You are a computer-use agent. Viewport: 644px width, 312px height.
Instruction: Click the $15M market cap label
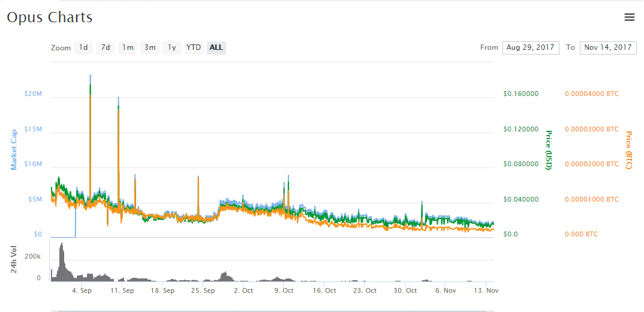point(33,129)
